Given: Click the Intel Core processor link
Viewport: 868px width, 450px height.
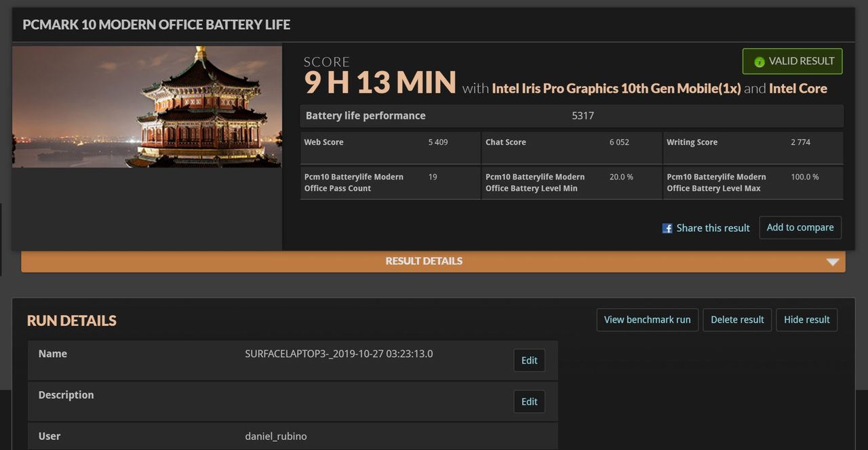Looking at the screenshot, I should tap(798, 89).
